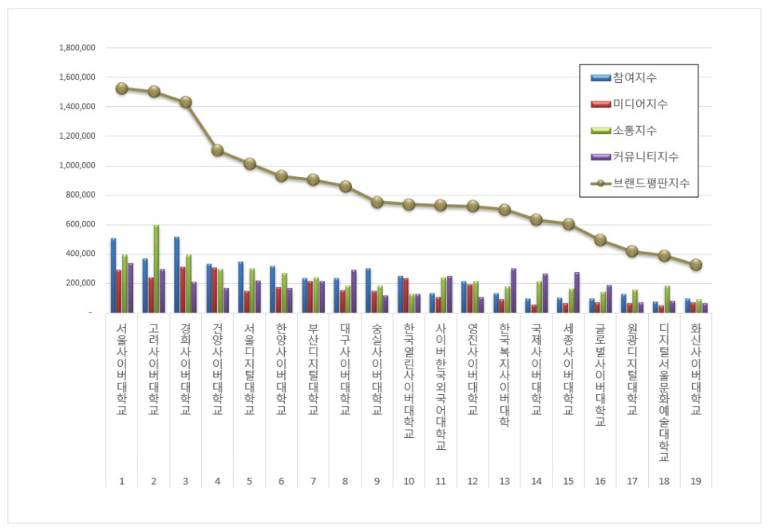Viewport: 771px width, 532px height.
Task: Click the last line marker above 화신사이버대학교
Action: coord(696,265)
